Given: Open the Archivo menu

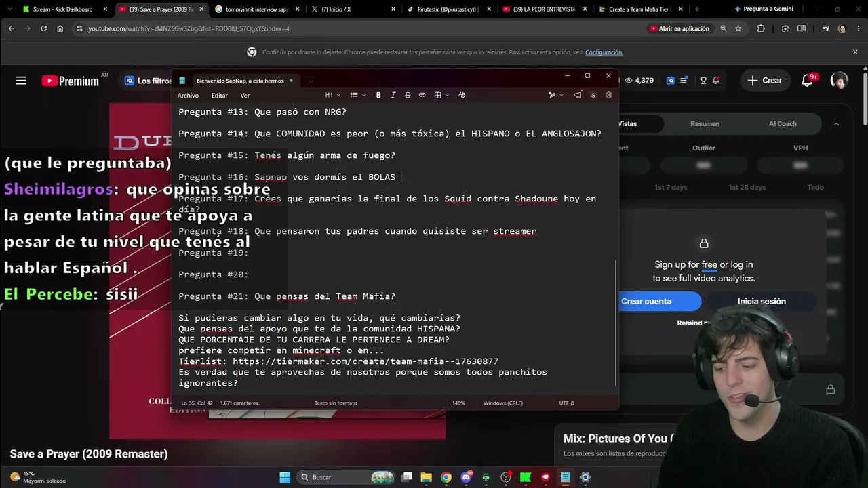Looking at the screenshot, I should pyautogui.click(x=188, y=96).
